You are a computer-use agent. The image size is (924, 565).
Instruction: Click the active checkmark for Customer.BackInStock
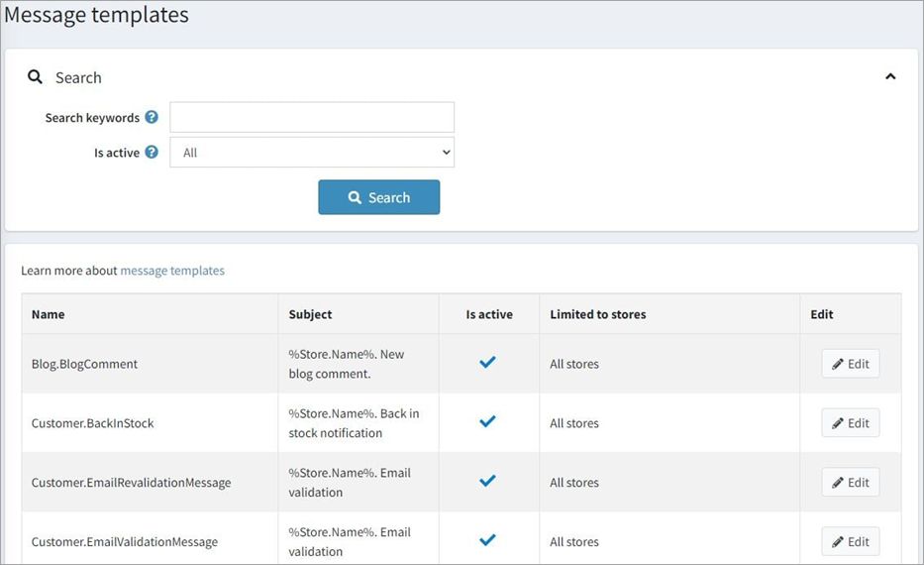click(x=487, y=422)
